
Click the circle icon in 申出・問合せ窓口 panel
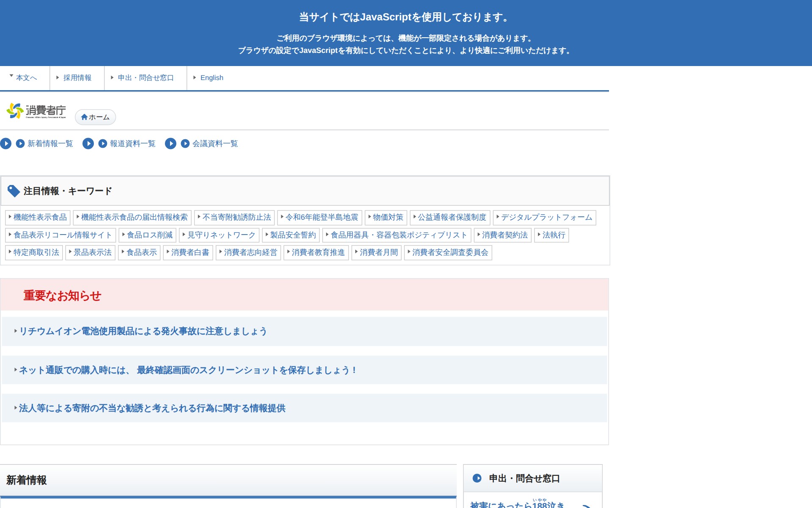477,478
